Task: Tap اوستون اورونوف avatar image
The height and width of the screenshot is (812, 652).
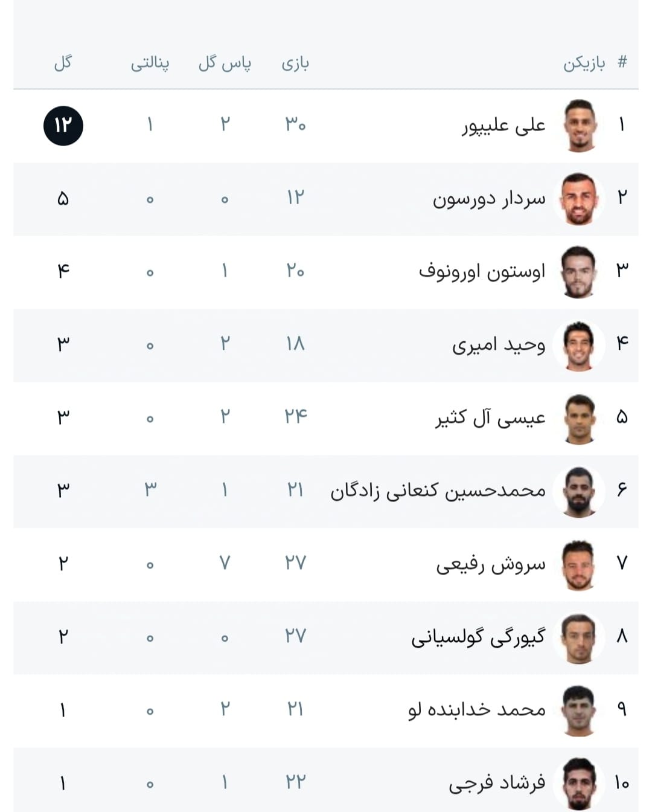Action: coord(580,272)
